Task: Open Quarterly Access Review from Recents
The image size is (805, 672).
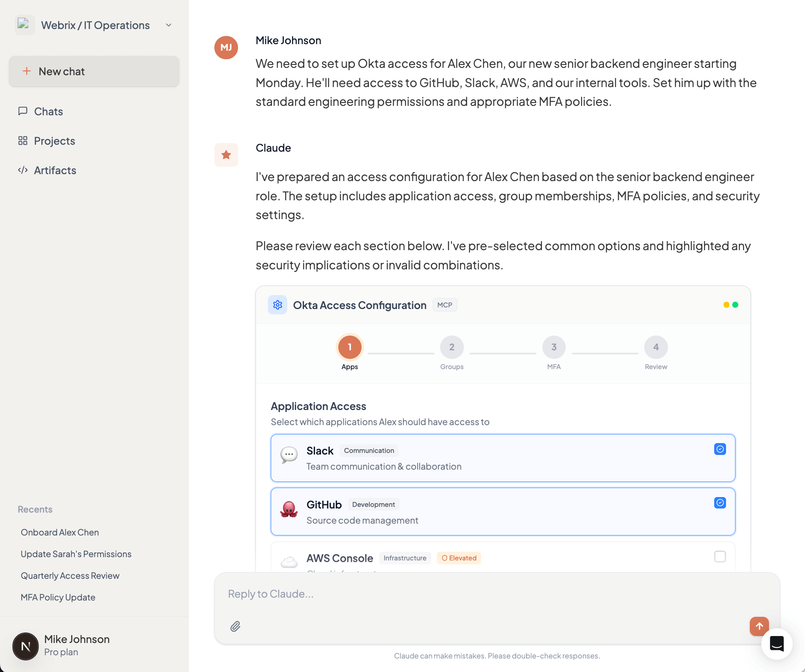Action: click(x=70, y=575)
